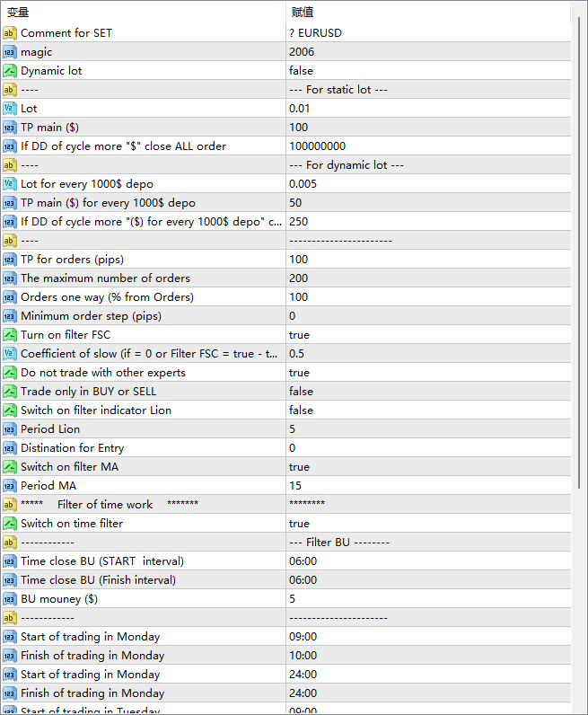588x715 pixels.
Task: Click the '--- For static lot ---' cell
Action: 428,90
